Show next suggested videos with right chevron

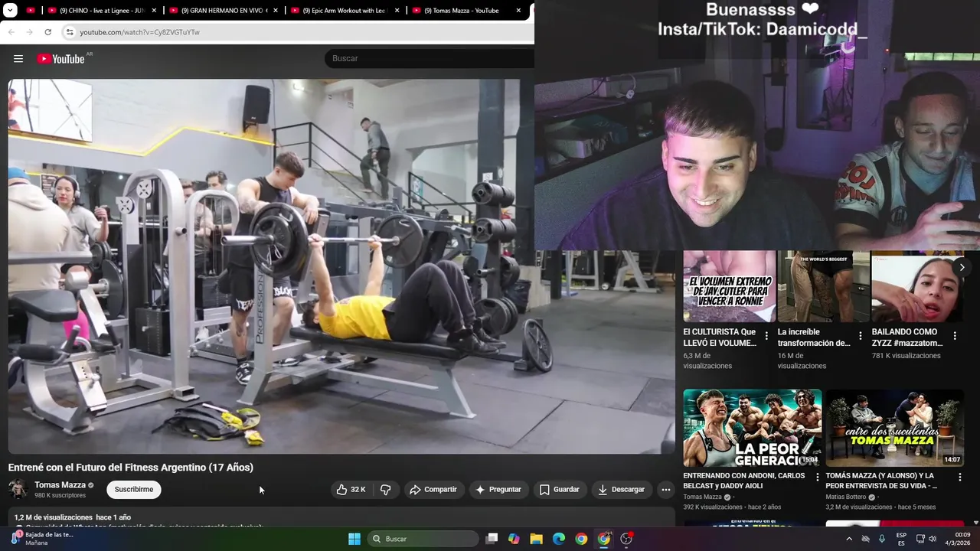962,267
